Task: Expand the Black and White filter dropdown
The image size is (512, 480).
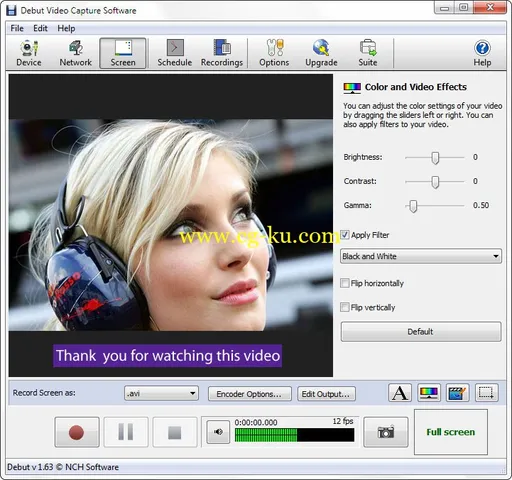Action: click(421, 256)
